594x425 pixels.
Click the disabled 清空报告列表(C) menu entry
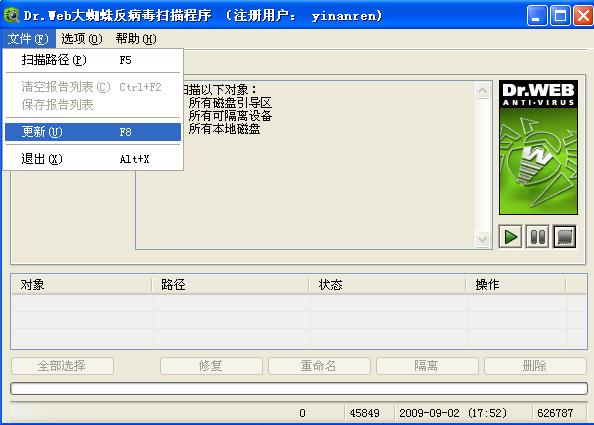pyautogui.click(x=93, y=87)
